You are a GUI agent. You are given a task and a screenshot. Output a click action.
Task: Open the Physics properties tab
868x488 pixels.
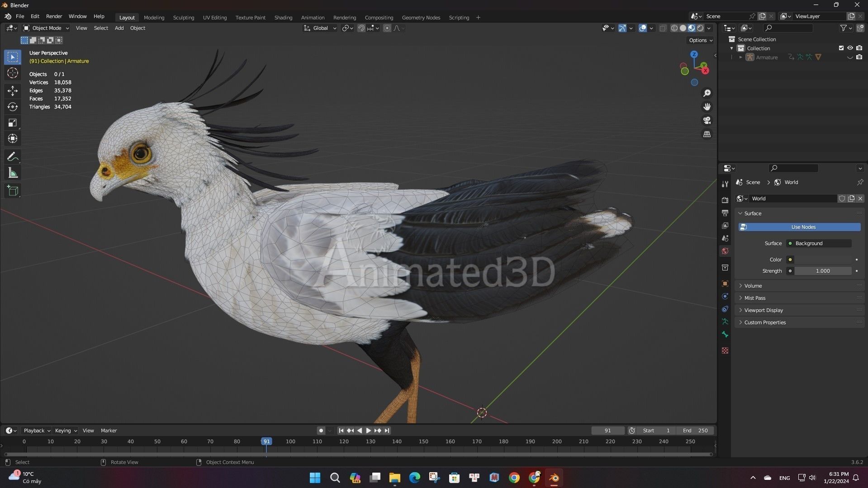725,296
